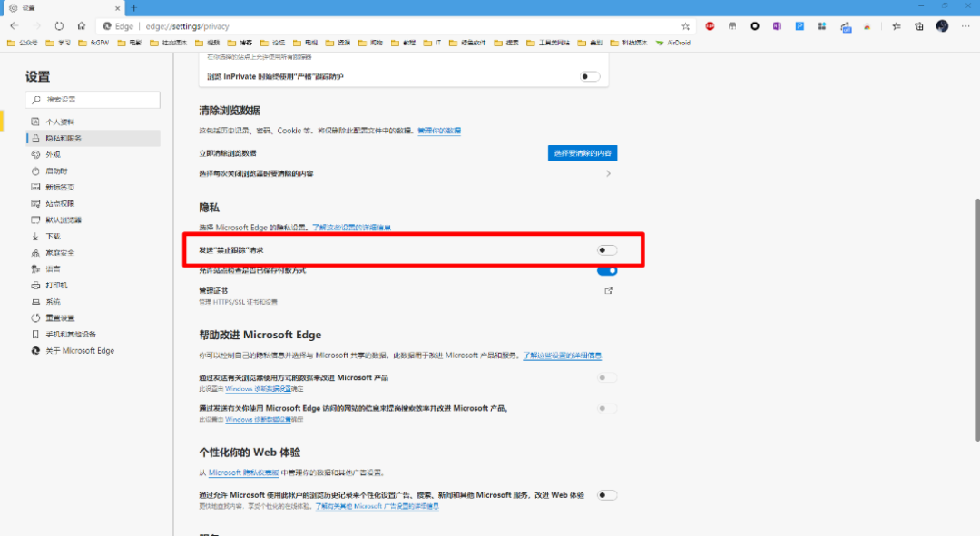Screen dimensions: 980x536
Task: Select 隐私和服务 in settings sidebar
Action: [93, 138]
